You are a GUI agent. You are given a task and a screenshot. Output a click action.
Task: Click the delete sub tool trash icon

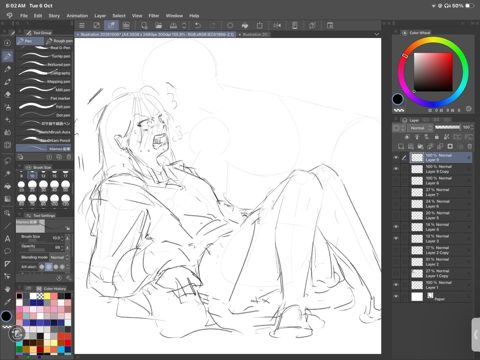click(x=69, y=157)
